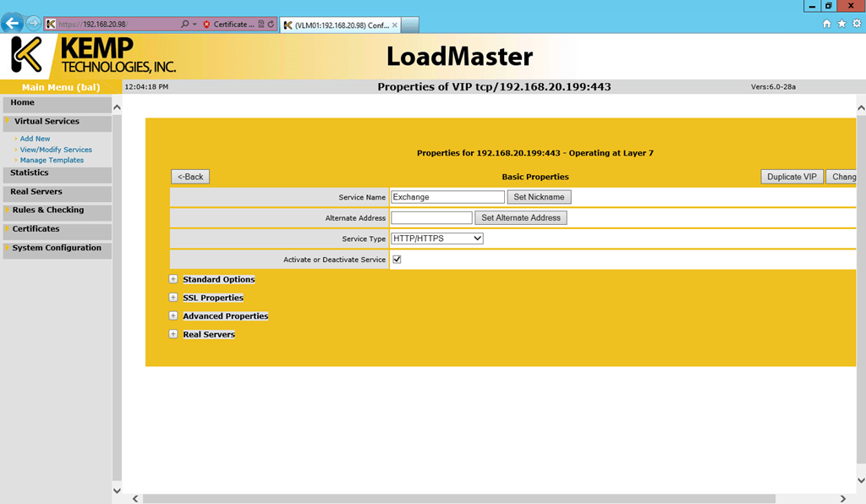This screenshot has height=504, width=866.
Task: Expand the Standard Options plus icon
Action: point(173,279)
